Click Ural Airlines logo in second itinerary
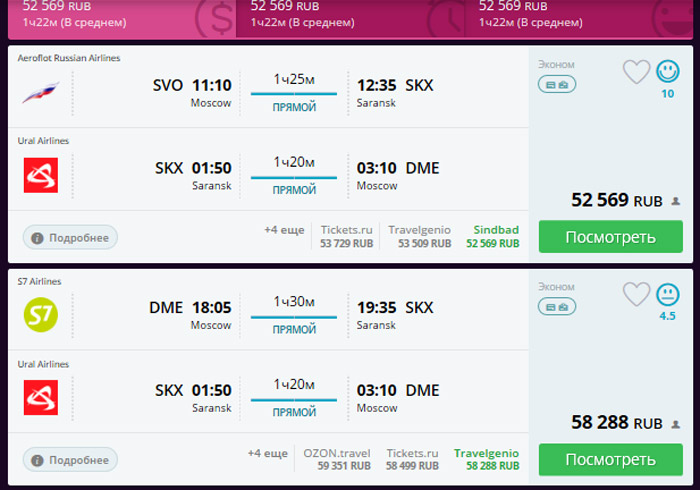 [x=41, y=397]
